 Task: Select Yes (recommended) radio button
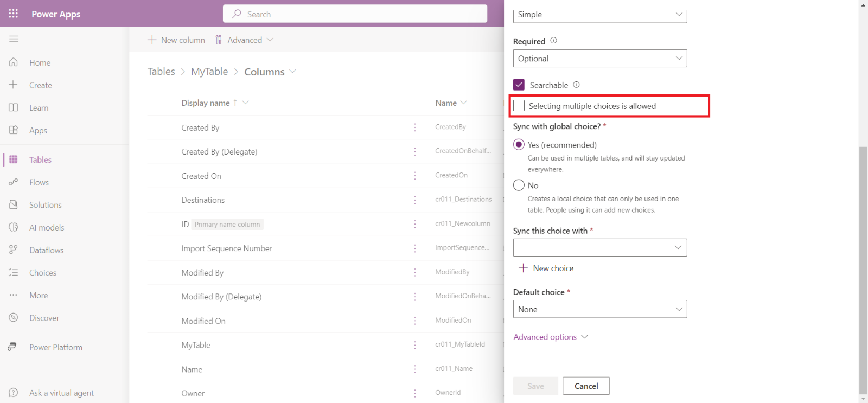(519, 144)
